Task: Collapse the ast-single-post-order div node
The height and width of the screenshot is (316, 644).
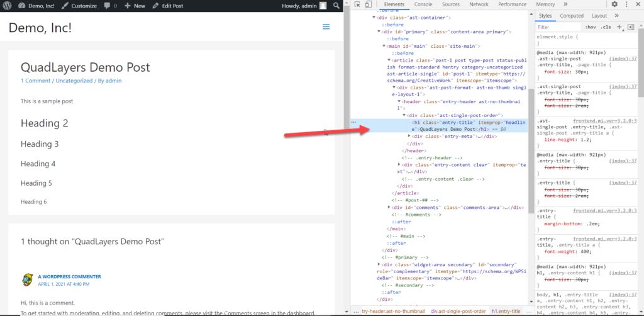Action: click(x=404, y=115)
